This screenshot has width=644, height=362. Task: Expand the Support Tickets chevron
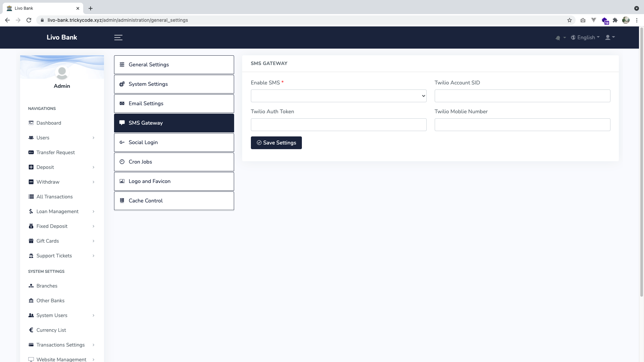tap(94, 256)
